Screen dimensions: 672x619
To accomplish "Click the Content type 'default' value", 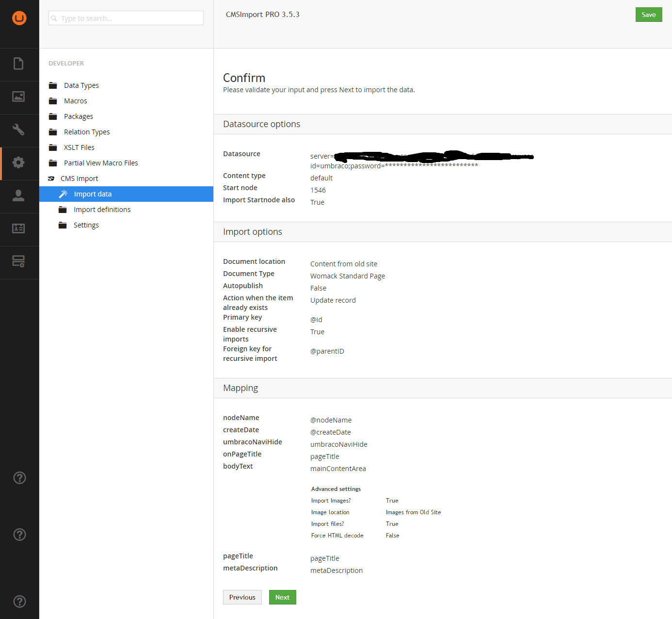I will 321,178.
